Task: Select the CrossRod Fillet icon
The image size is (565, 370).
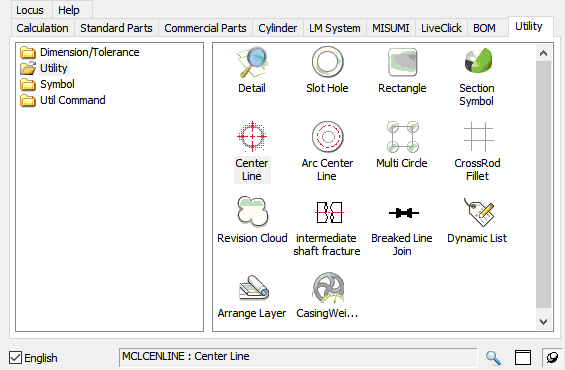Action: tap(478, 137)
